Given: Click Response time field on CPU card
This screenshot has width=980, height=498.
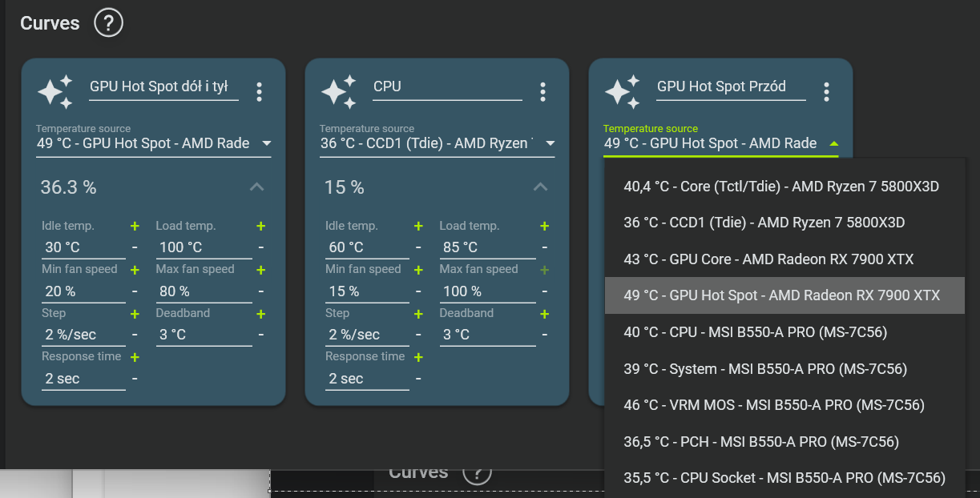Looking at the screenshot, I should click(366, 379).
